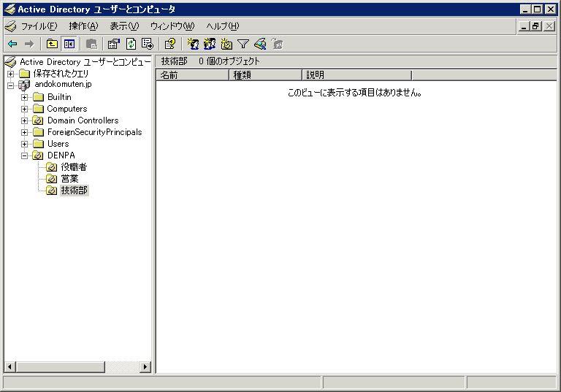Screen dimensions: 561x392
Task: Click the 技術部 0 個のオブジェクト header text
Action: click(210, 61)
